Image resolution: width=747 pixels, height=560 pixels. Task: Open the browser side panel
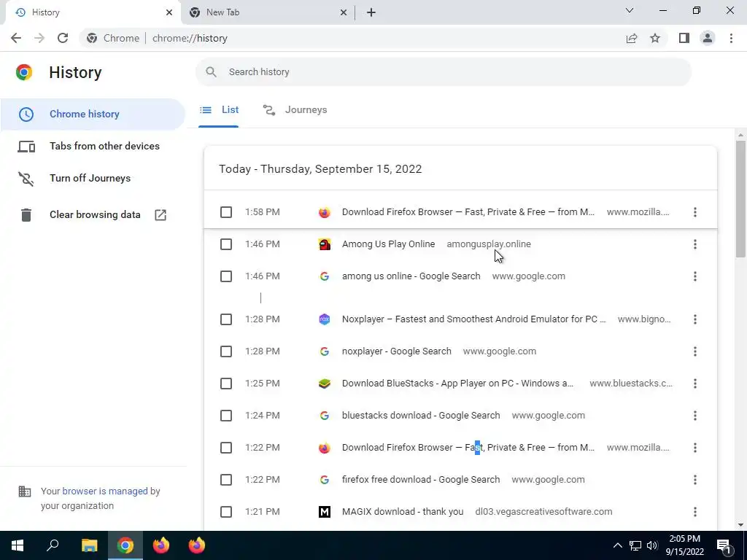click(x=684, y=38)
